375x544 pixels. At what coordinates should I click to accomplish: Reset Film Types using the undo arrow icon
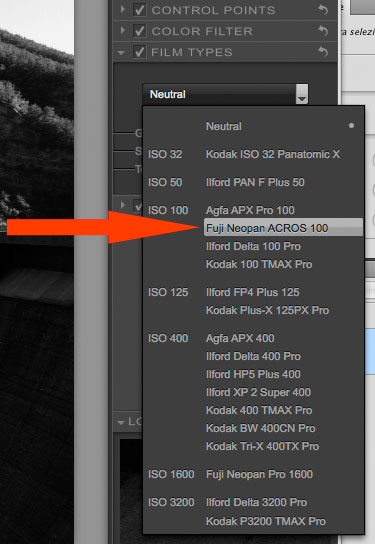323,52
